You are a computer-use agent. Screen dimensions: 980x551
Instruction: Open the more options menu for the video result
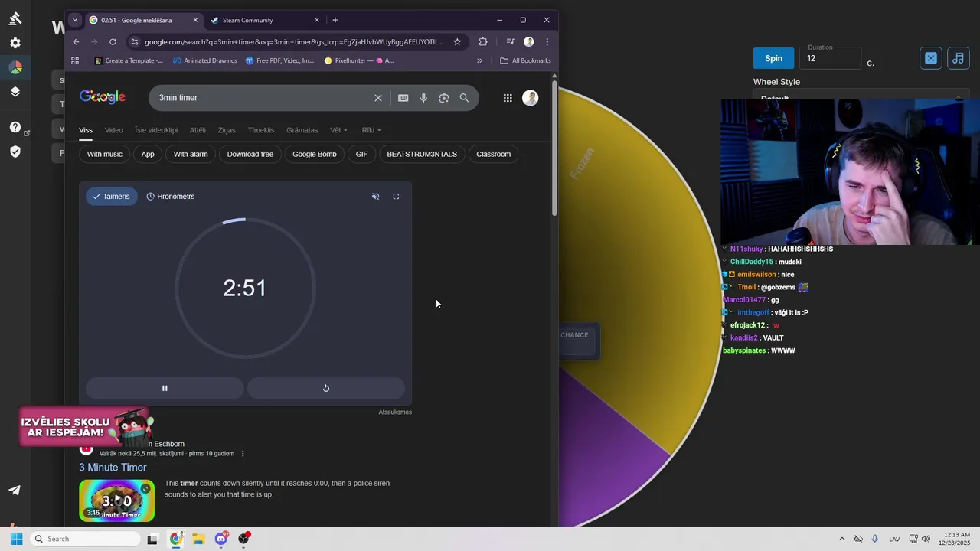(x=243, y=454)
